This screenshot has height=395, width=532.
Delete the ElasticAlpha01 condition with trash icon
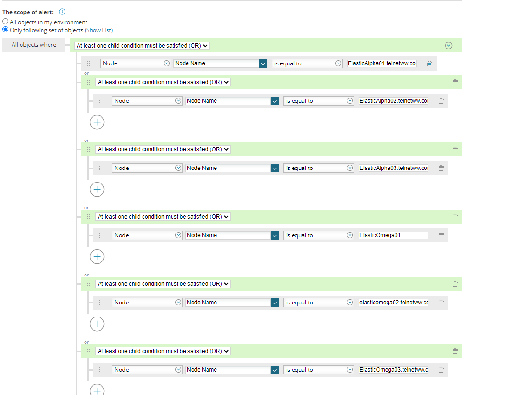[x=429, y=63]
